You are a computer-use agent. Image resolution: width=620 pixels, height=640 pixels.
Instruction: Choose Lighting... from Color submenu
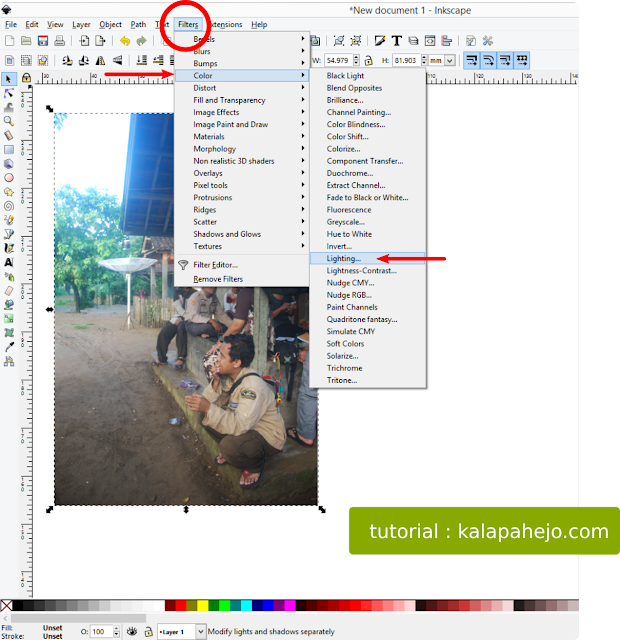pos(367,258)
